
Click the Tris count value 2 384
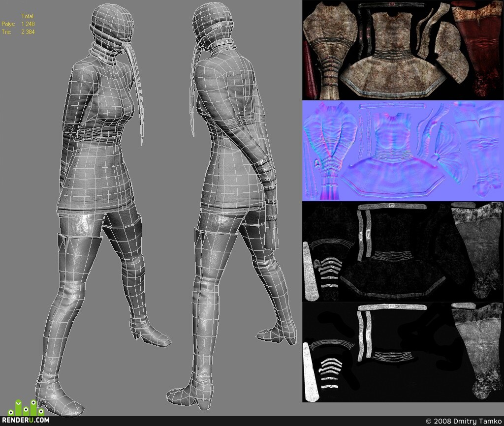(28, 32)
